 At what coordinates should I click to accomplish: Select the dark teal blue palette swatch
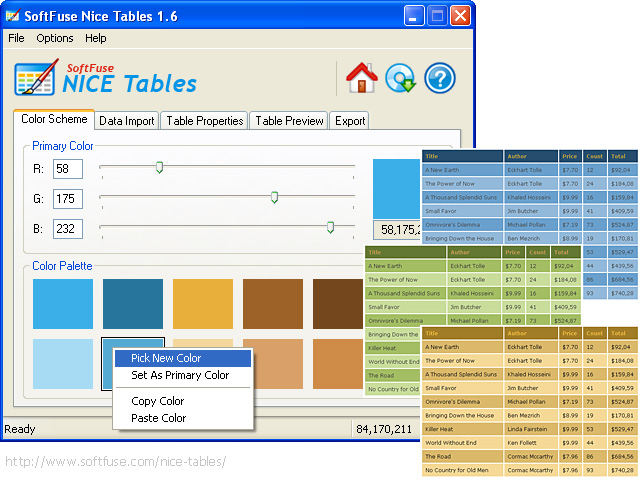[133, 304]
